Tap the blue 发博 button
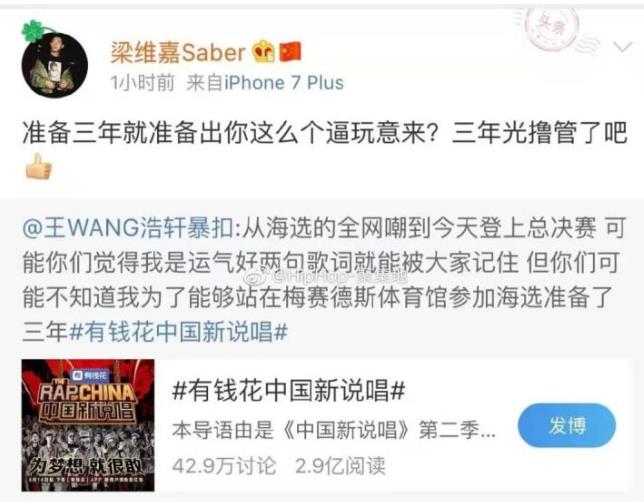The width and height of the screenshot is (644, 502). 567,426
